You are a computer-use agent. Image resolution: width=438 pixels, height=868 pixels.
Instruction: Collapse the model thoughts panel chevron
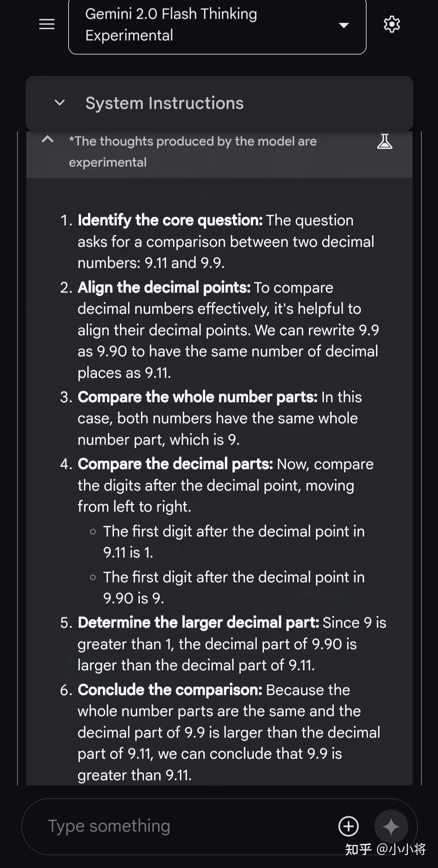47,140
